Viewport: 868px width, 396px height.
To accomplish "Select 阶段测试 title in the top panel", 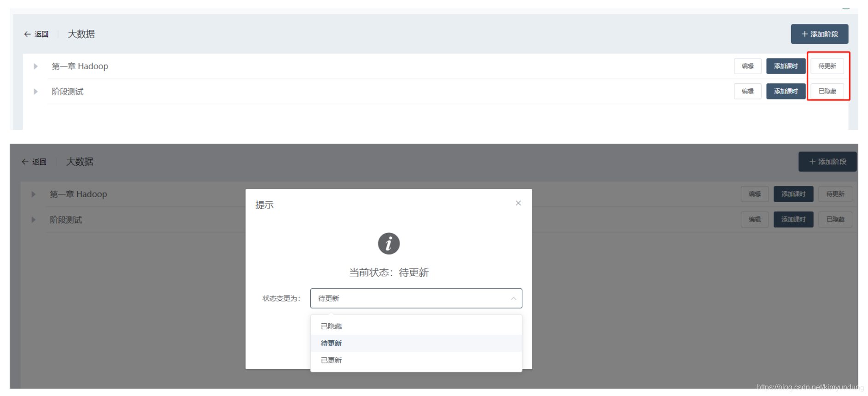I will pos(67,92).
